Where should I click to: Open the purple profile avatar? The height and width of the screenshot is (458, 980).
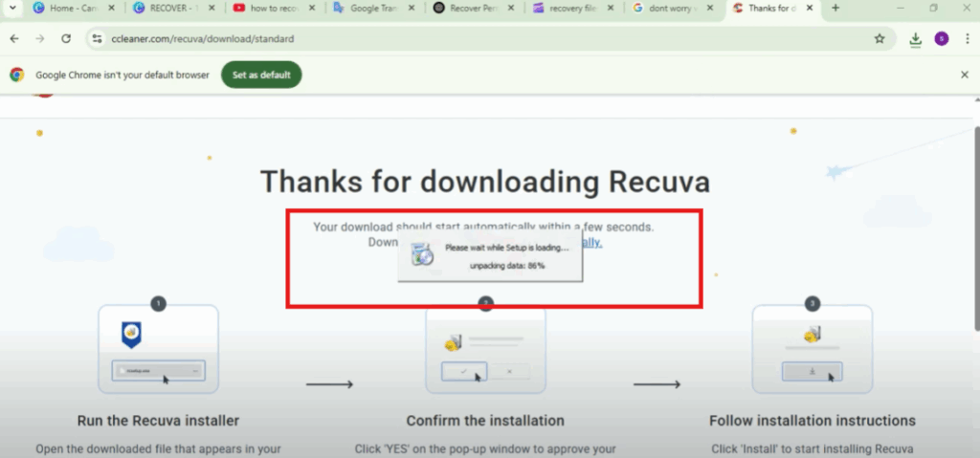coord(942,39)
